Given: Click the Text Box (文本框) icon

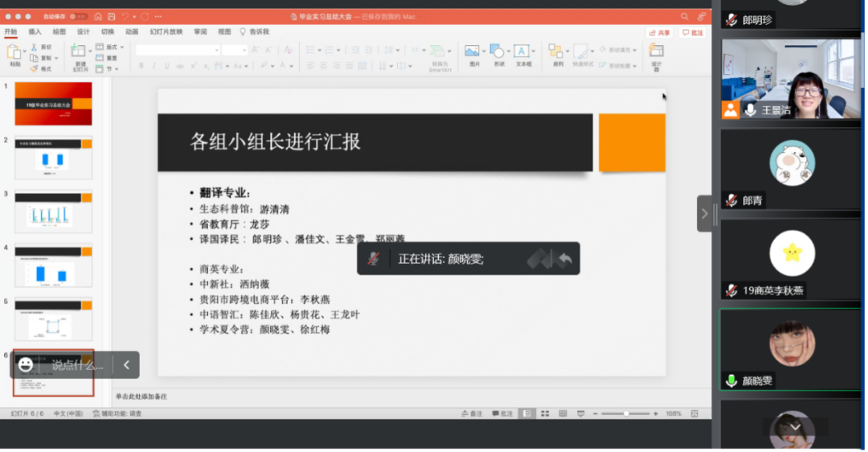Looking at the screenshot, I should (x=522, y=53).
